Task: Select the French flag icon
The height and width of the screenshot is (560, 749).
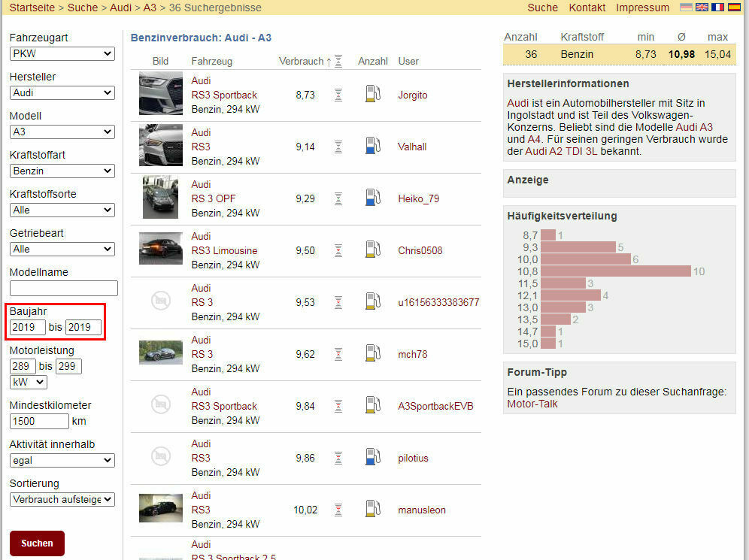Action: point(717,8)
